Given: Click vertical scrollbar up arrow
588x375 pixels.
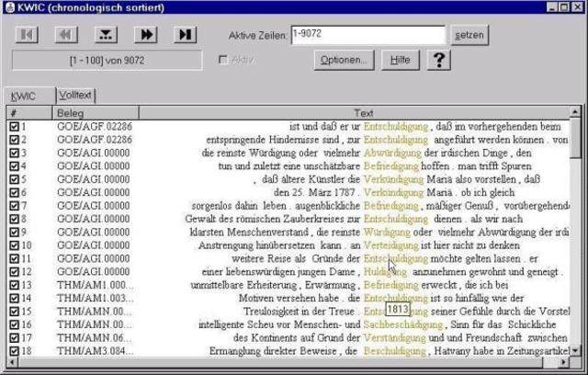Looking at the screenshot, I should click(575, 112).
